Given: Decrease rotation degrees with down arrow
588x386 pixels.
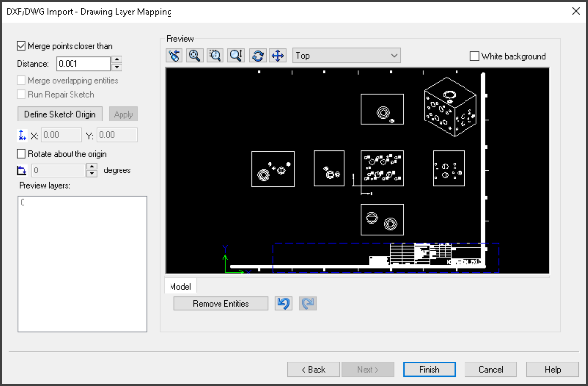Looking at the screenshot, I should (92, 173).
